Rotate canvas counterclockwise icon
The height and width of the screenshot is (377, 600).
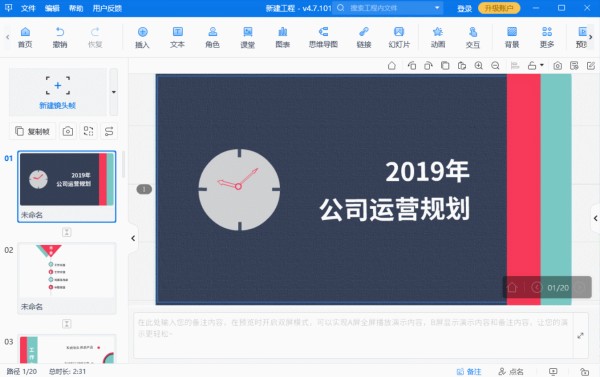pos(412,66)
